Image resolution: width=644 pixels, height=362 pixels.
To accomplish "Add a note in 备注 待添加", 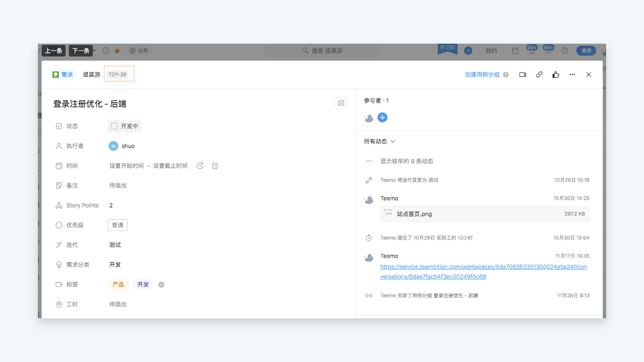I will click(118, 186).
